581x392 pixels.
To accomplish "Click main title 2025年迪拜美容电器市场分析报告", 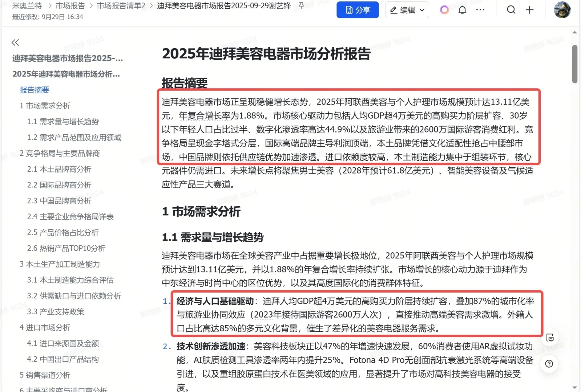I will pyautogui.click(x=266, y=54).
